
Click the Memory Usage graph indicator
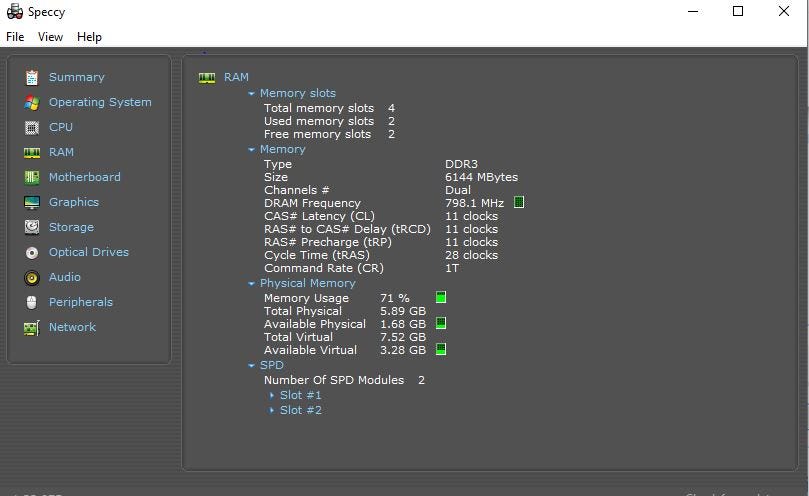441,297
